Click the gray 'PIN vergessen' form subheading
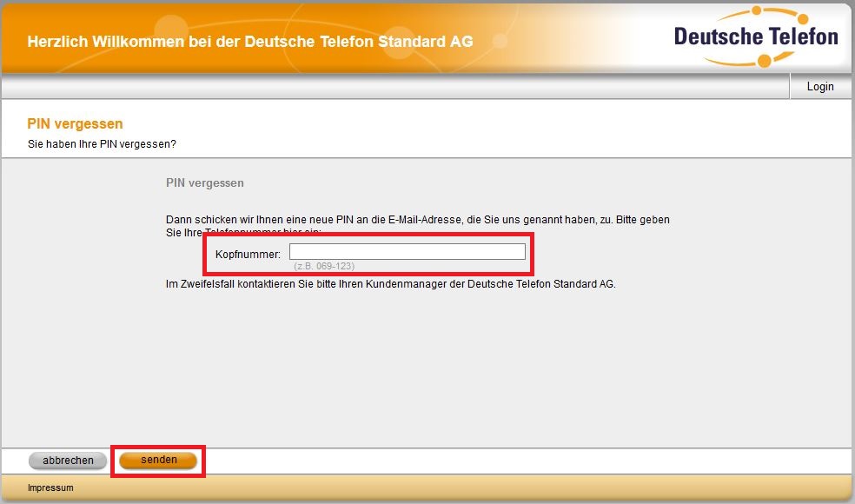The width and height of the screenshot is (855, 504). tap(204, 183)
